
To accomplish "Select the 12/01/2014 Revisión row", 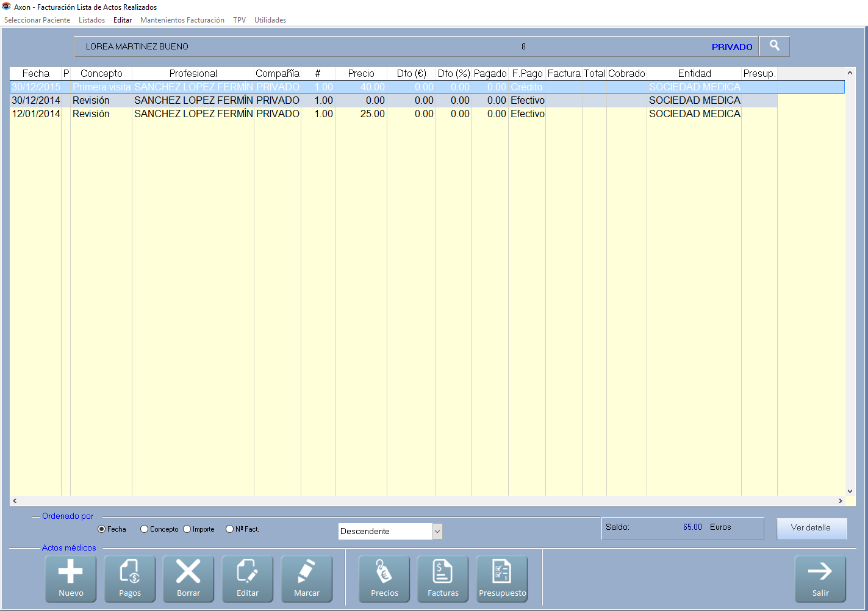I will [183, 114].
